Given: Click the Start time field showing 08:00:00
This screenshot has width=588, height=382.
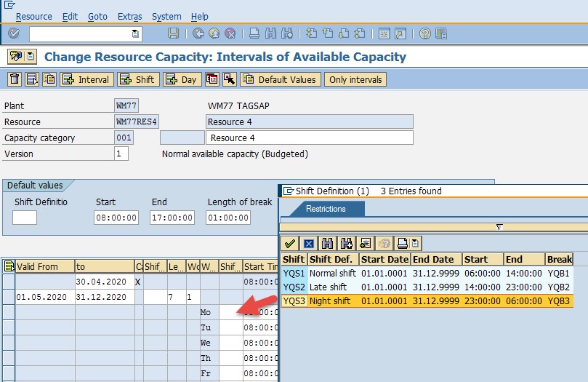Looking at the screenshot, I should coord(116,218).
